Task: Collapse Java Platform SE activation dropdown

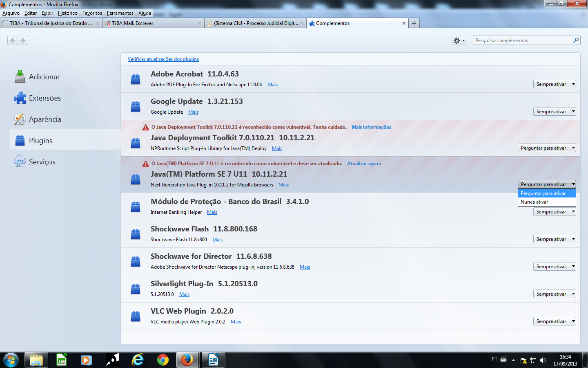Action: pyautogui.click(x=547, y=184)
